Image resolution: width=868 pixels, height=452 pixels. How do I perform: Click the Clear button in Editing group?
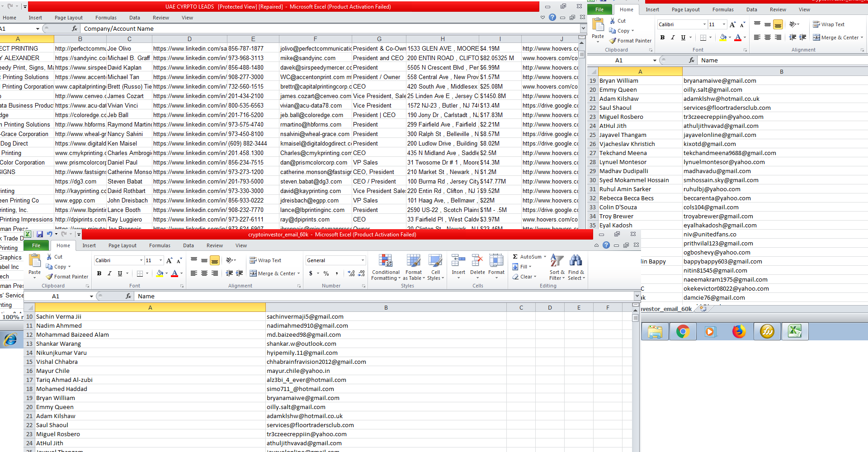(524, 277)
